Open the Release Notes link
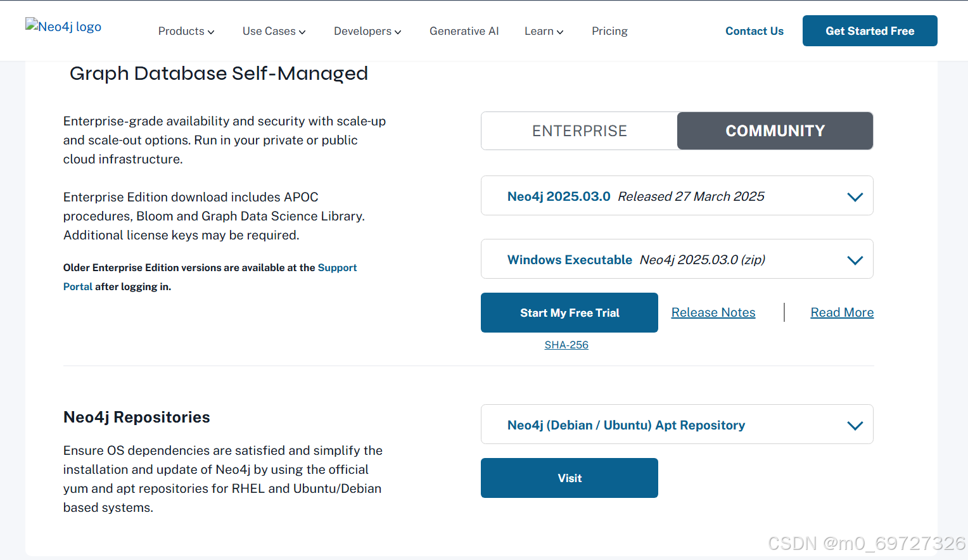This screenshot has height=560, width=968. [713, 313]
